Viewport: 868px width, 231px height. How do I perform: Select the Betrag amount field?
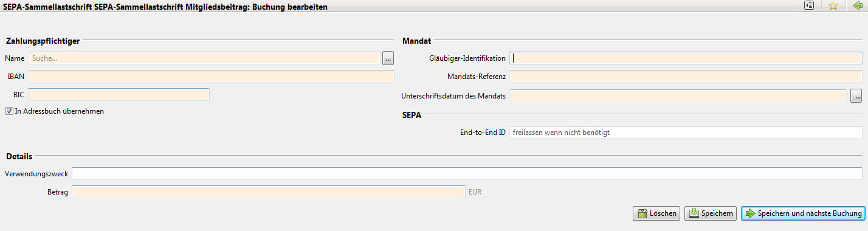pos(269,192)
